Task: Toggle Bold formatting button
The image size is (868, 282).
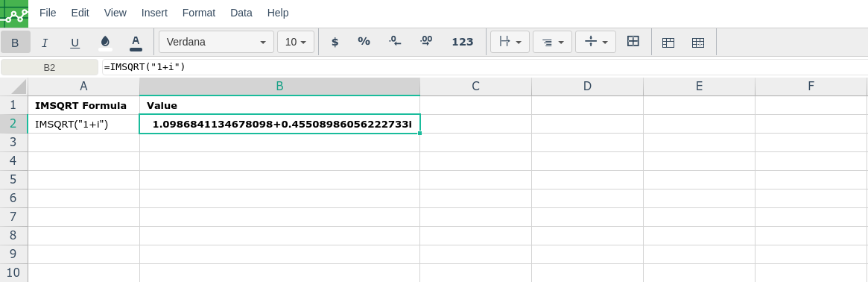Action: pos(15,42)
